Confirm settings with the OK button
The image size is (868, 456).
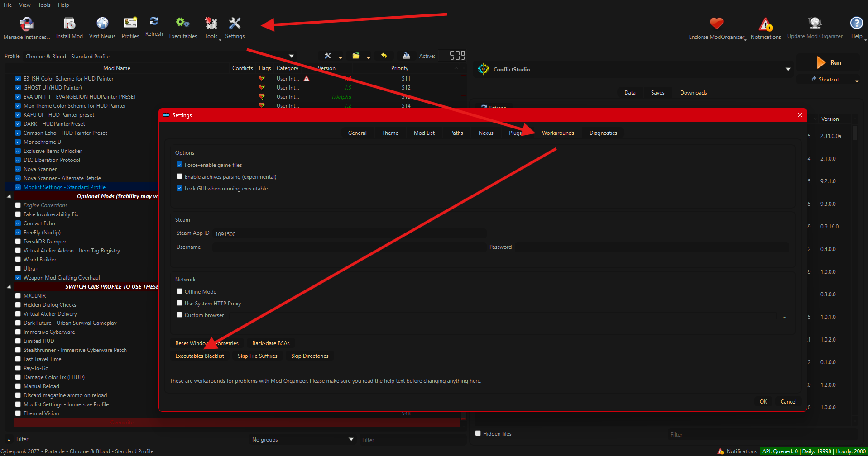click(x=763, y=402)
